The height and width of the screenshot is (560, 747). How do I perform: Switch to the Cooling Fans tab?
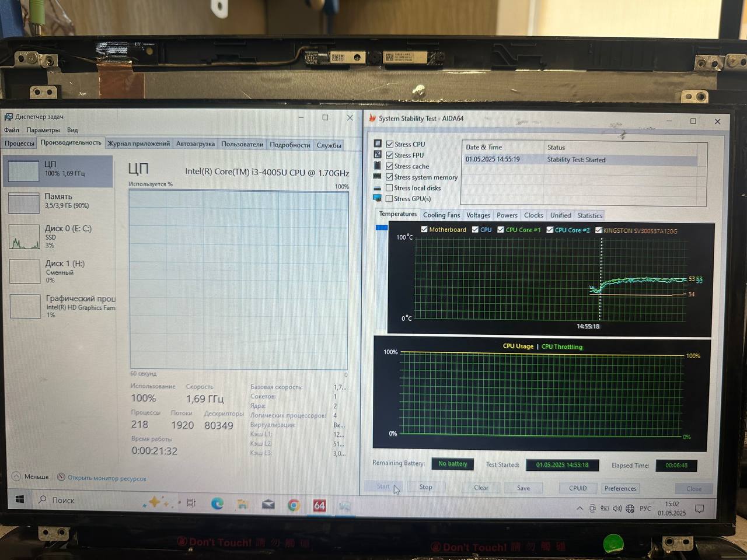pos(441,215)
